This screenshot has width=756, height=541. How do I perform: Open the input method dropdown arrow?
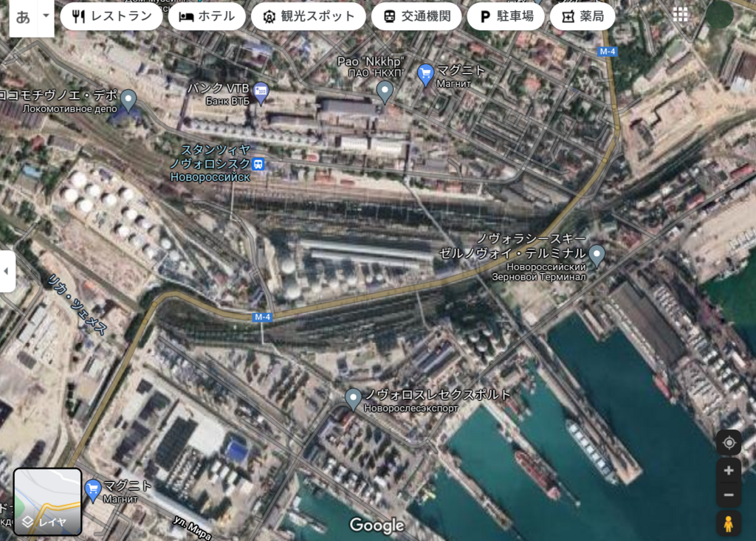47,15
